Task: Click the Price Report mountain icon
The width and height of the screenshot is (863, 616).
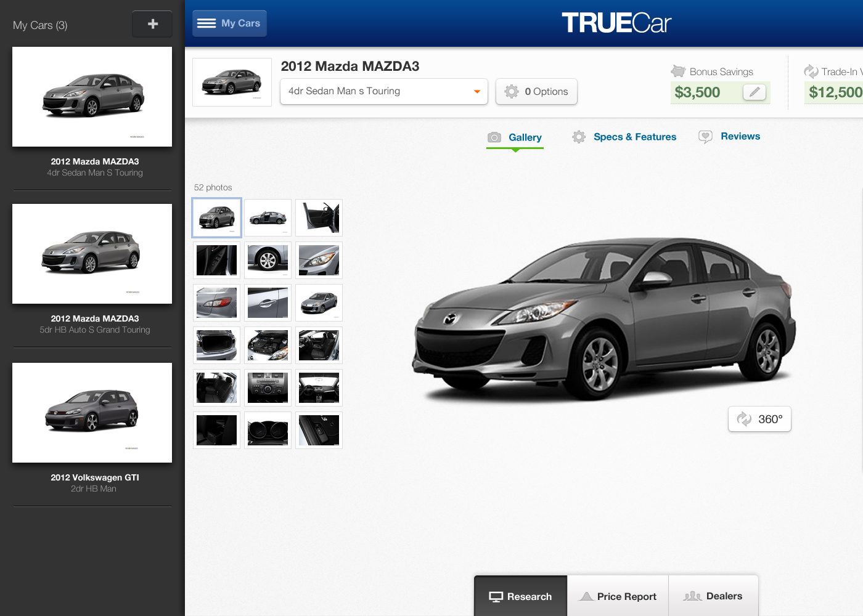Action: 587,596
